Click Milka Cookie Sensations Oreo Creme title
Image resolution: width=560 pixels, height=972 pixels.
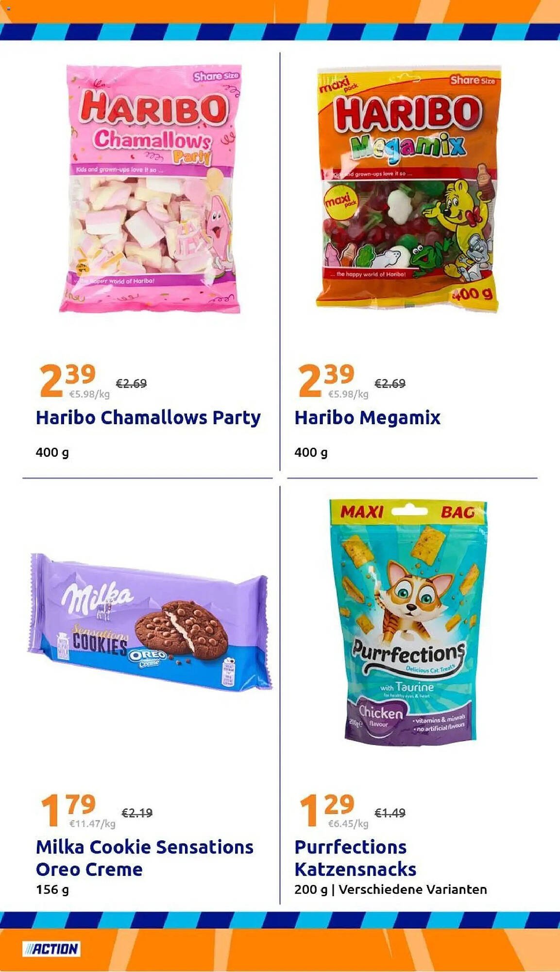pos(145,858)
